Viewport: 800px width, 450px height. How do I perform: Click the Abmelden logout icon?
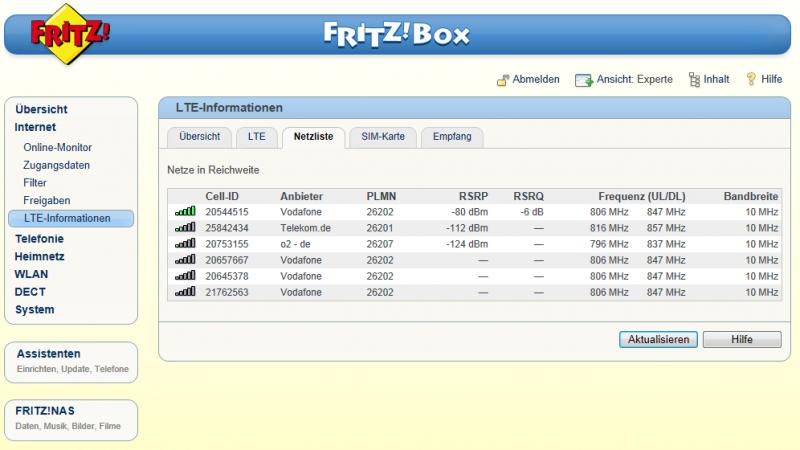point(503,80)
